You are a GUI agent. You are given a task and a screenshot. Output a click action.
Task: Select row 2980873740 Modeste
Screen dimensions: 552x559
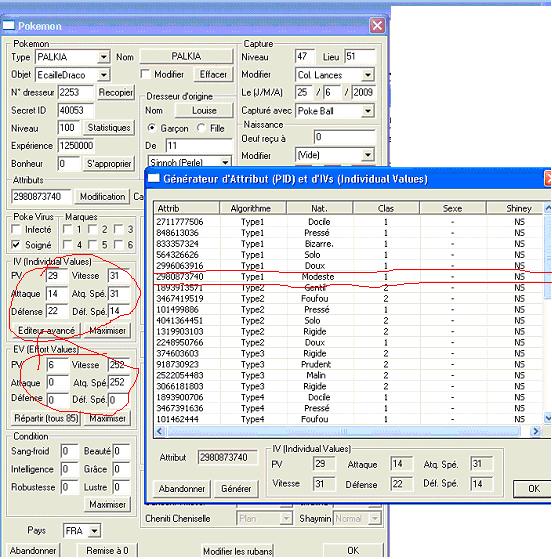pyautogui.click(x=349, y=277)
